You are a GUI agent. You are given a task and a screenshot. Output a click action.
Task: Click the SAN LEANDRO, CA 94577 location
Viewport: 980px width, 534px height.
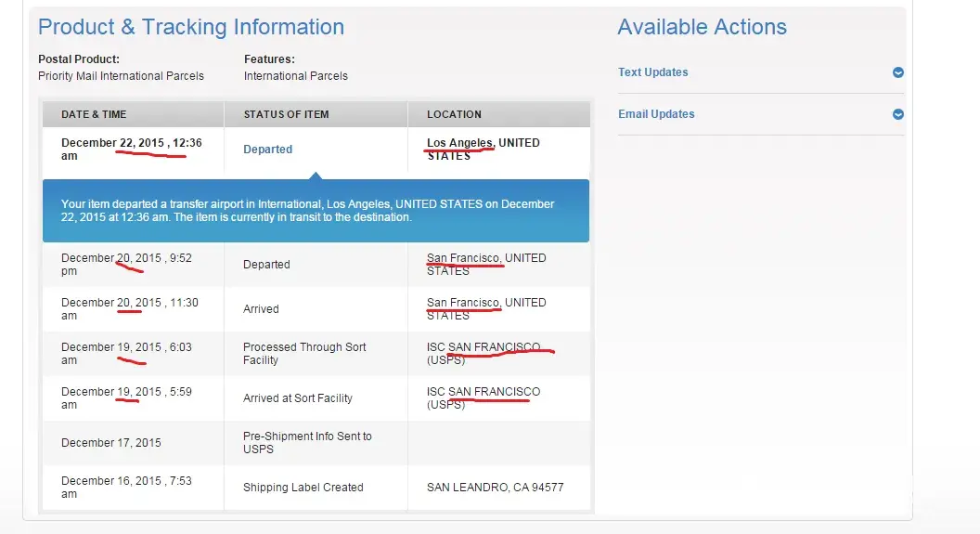pos(495,488)
